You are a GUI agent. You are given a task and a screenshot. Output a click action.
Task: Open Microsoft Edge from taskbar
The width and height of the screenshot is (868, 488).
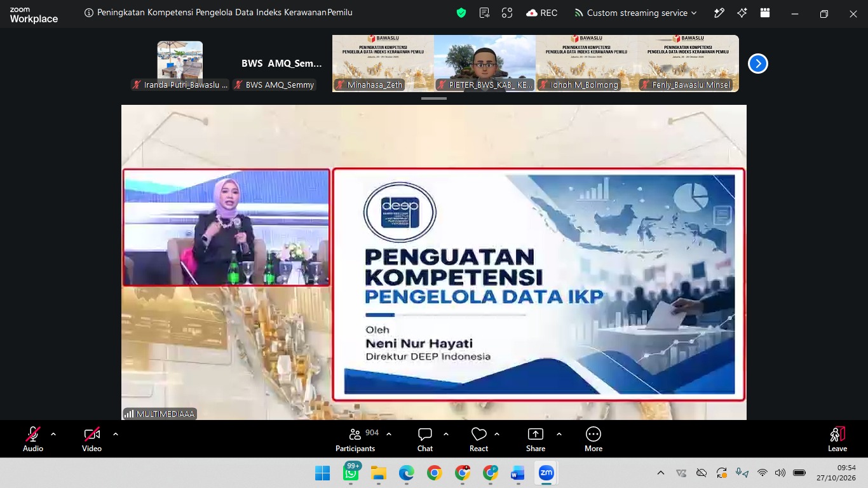pos(407,473)
